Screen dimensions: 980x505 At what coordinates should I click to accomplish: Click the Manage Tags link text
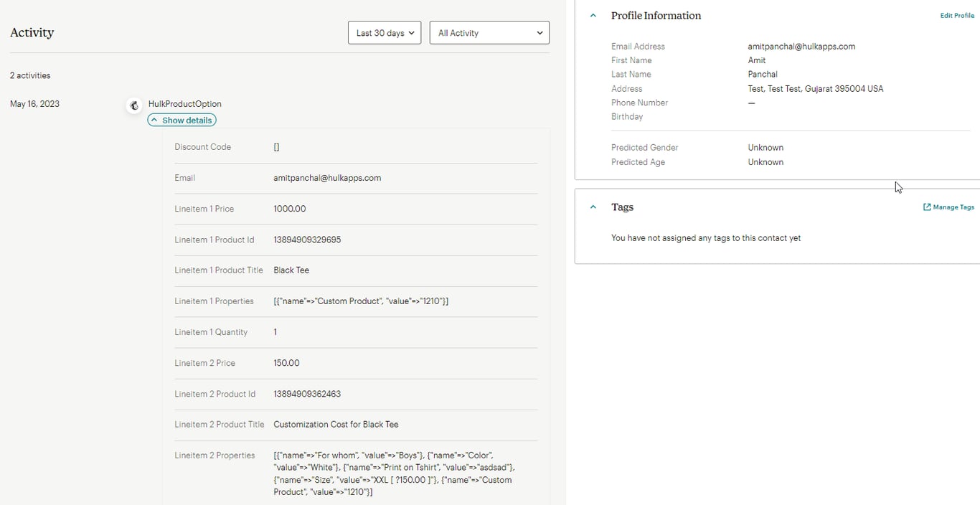point(953,207)
